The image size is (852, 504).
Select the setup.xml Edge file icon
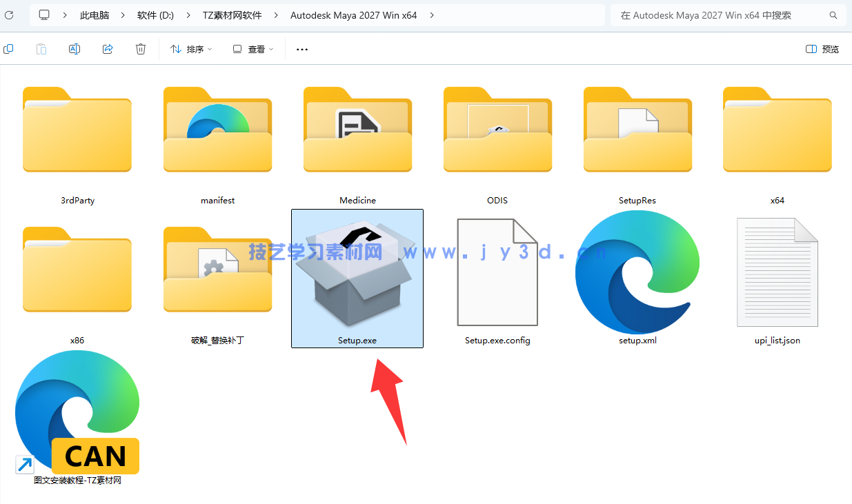click(637, 272)
